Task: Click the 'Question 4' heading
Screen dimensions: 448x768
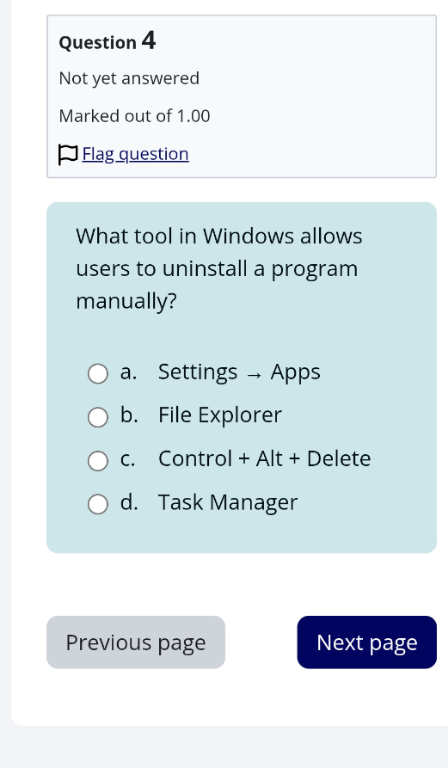Action: (107, 41)
